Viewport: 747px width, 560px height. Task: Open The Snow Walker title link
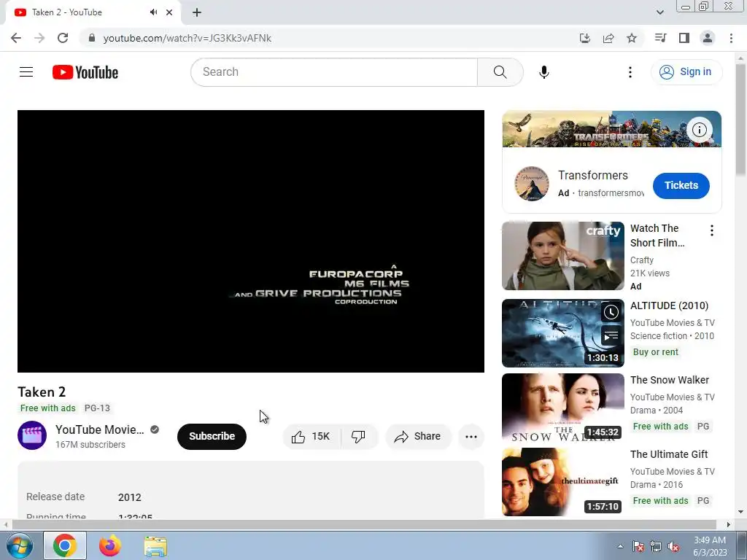click(x=670, y=380)
